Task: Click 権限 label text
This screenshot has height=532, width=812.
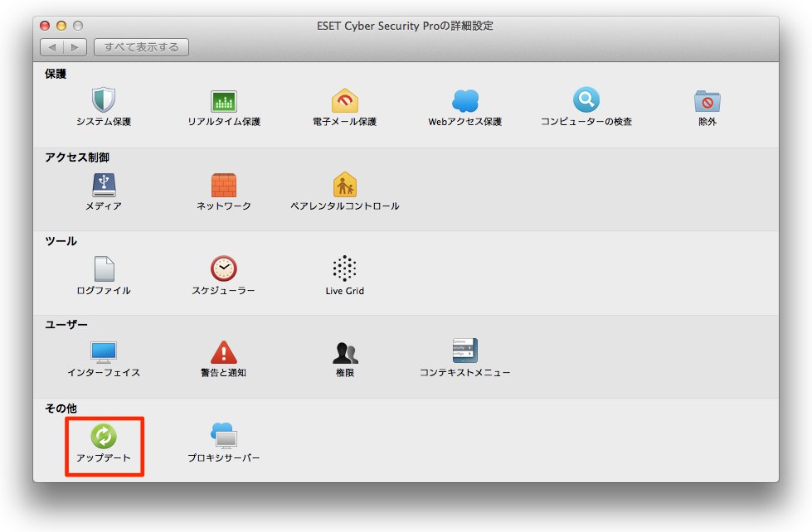Action: click(x=345, y=373)
